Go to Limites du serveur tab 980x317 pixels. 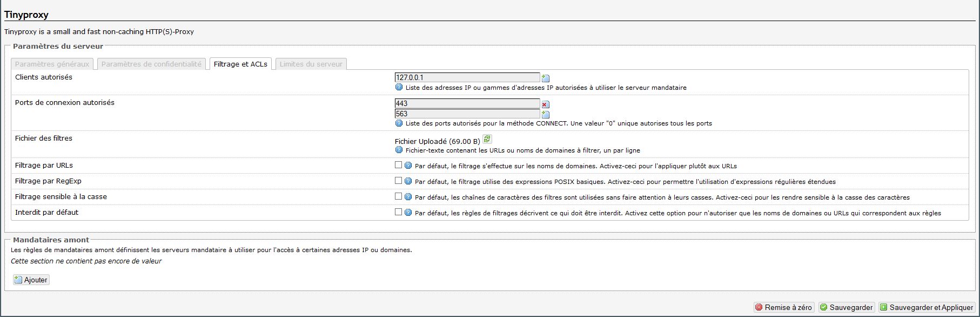[x=311, y=64]
